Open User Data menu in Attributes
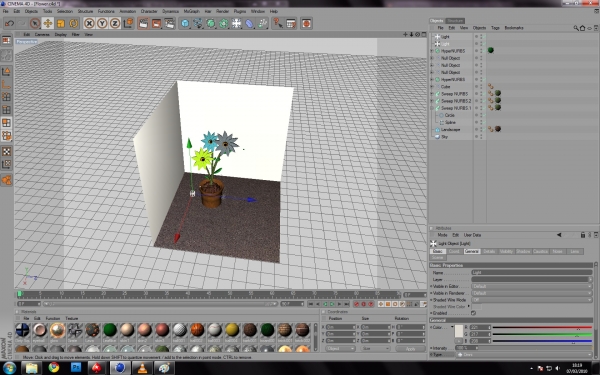 [x=472, y=235]
